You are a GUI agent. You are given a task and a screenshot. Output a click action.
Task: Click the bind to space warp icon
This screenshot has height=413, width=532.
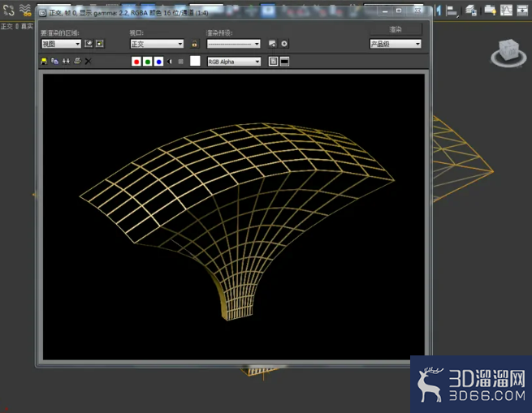point(25,10)
